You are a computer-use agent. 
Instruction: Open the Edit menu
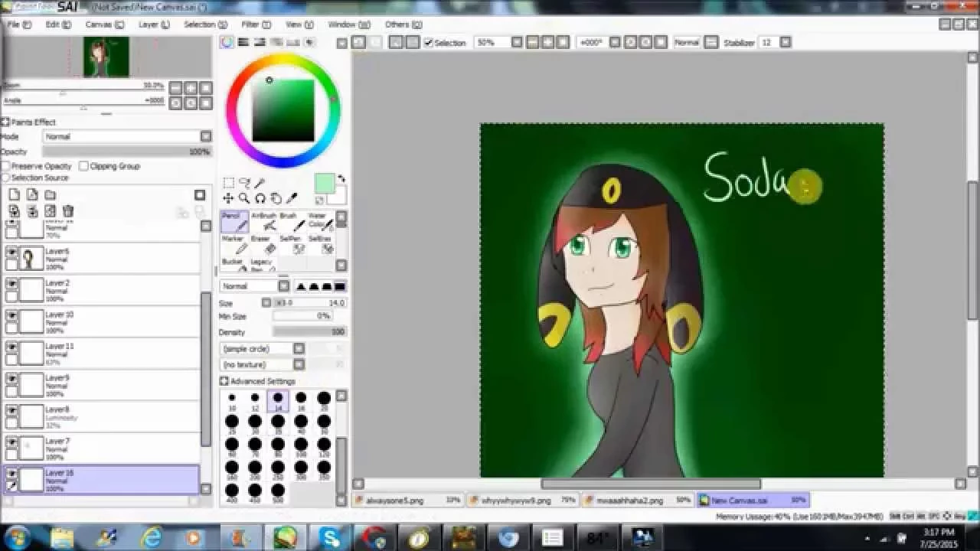(x=58, y=24)
